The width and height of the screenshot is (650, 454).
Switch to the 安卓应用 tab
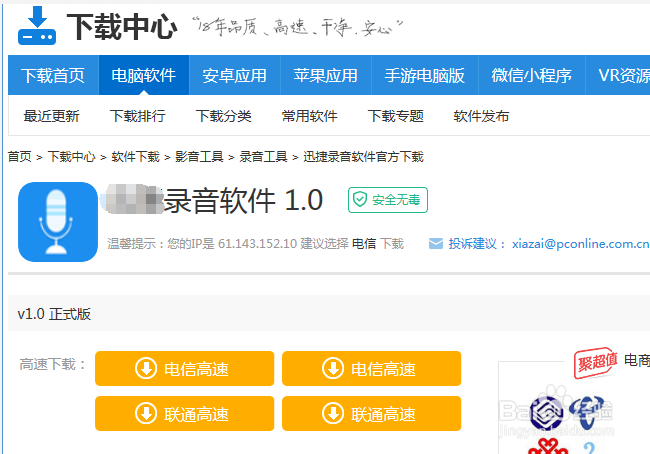[235, 75]
